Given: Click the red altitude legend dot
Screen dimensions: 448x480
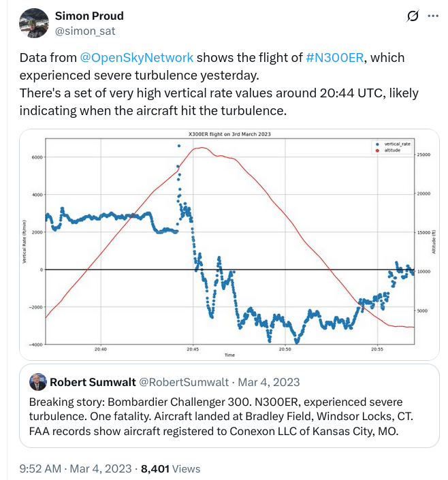Looking at the screenshot, I should pyautogui.click(x=377, y=150).
